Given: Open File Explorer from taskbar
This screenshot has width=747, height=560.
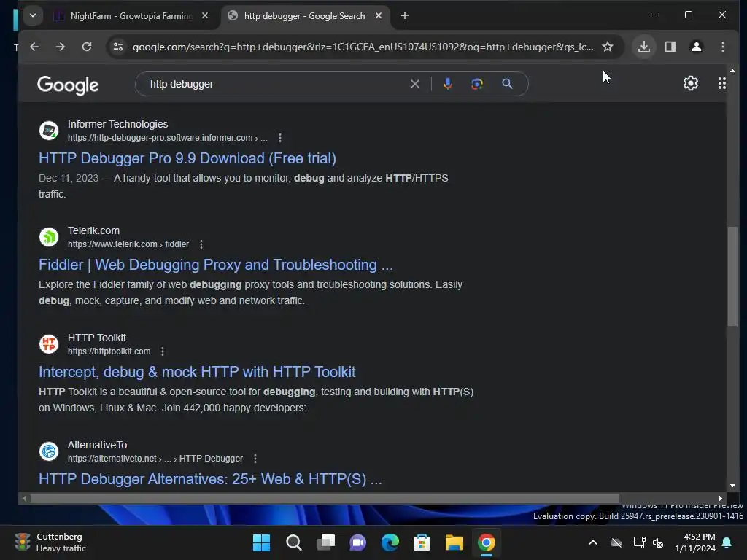Looking at the screenshot, I should click(454, 542).
